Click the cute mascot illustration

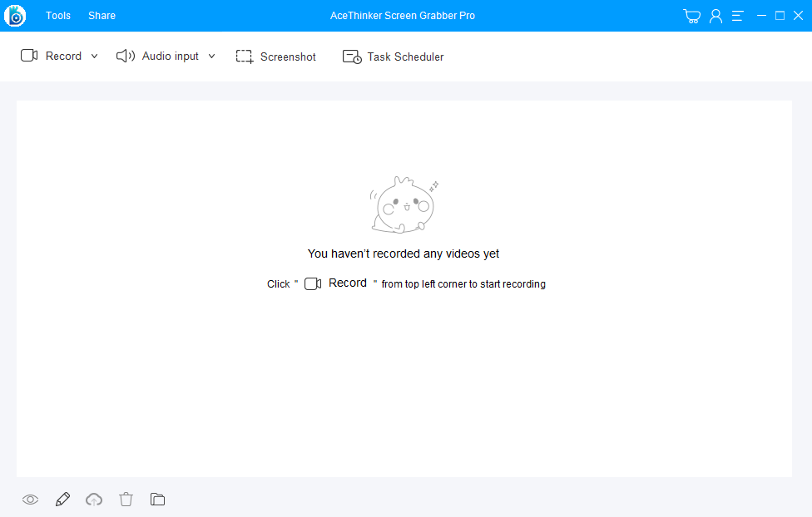[404, 205]
